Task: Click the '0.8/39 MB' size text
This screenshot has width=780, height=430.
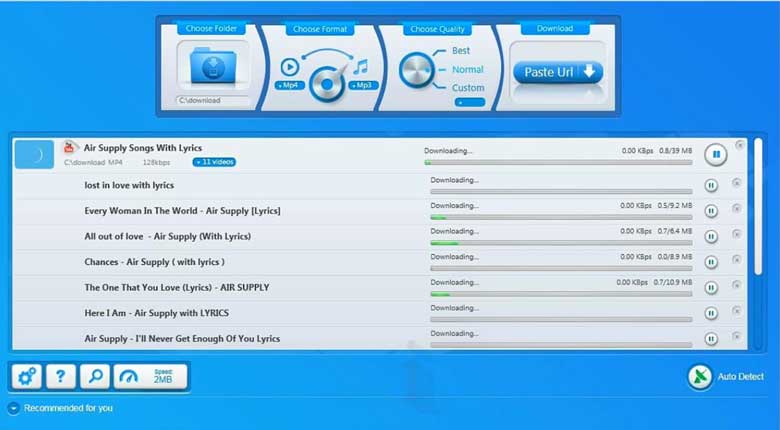Action: pos(676,151)
